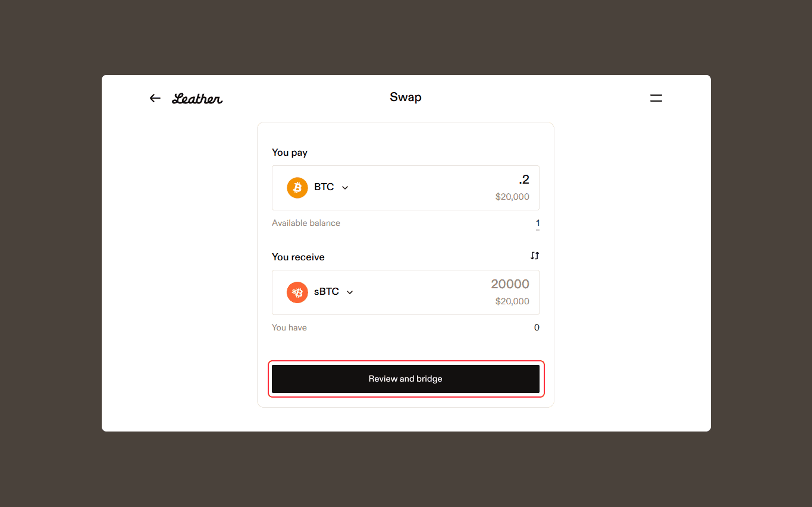Click the $20,000 value under receive amount
The width and height of the screenshot is (812, 507).
[x=512, y=301]
